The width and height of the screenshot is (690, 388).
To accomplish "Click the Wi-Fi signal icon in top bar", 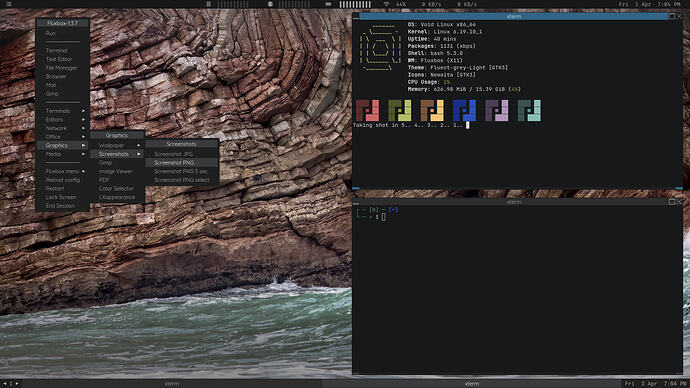I will point(386,4).
